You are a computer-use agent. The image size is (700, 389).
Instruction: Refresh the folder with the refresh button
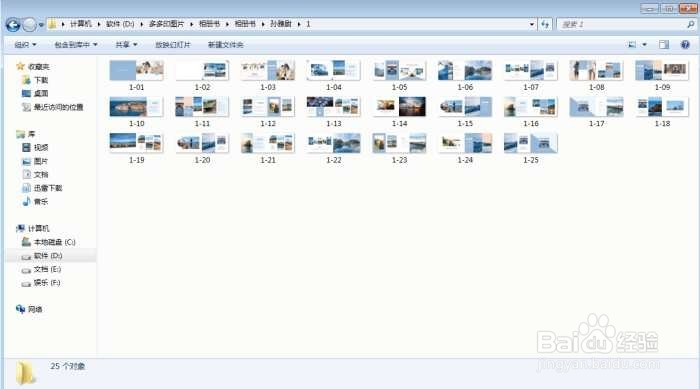[545, 24]
